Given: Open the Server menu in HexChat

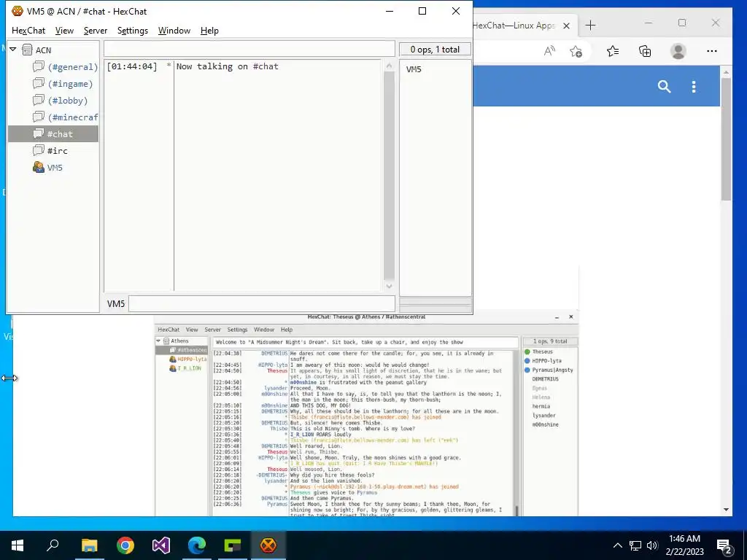Looking at the screenshot, I should click(96, 31).
